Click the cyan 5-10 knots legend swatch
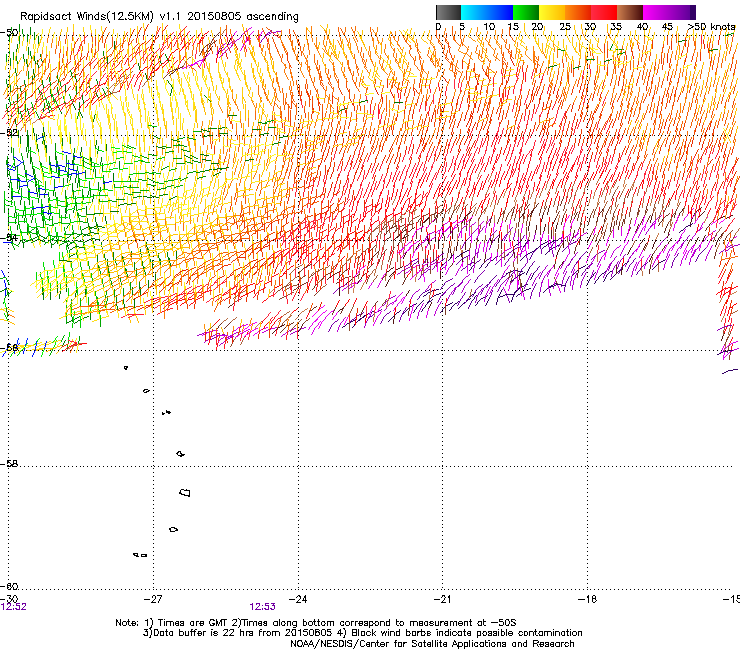Screen dimensions: 740x650 pyautogui.click(x=474, y=12)
